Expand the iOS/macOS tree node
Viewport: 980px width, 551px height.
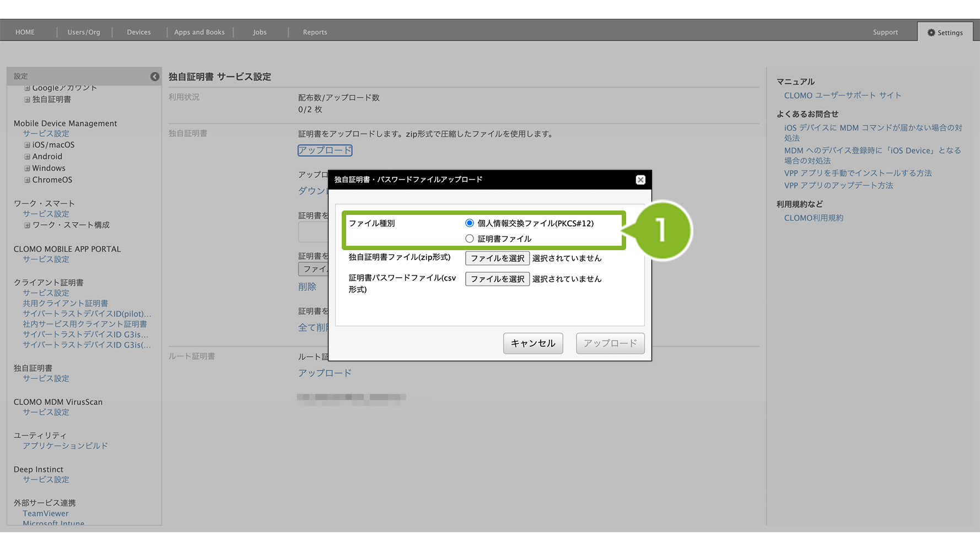(x=27, y=145)
